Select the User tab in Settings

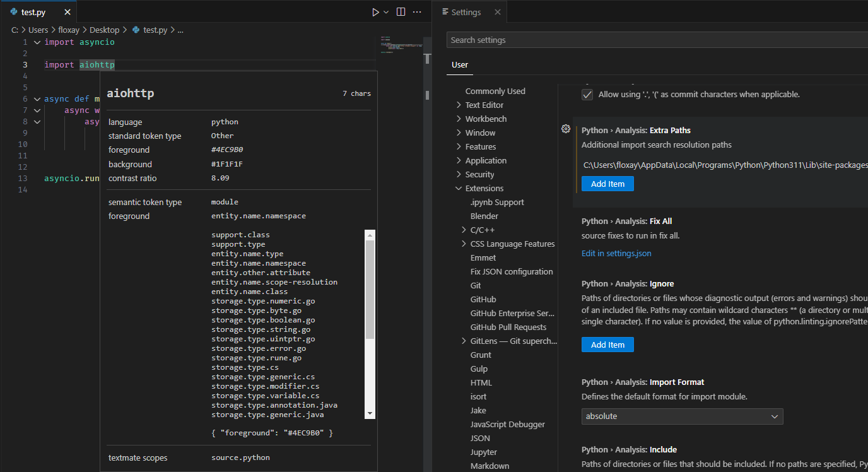pyautogui.click(x=459, y=64)
